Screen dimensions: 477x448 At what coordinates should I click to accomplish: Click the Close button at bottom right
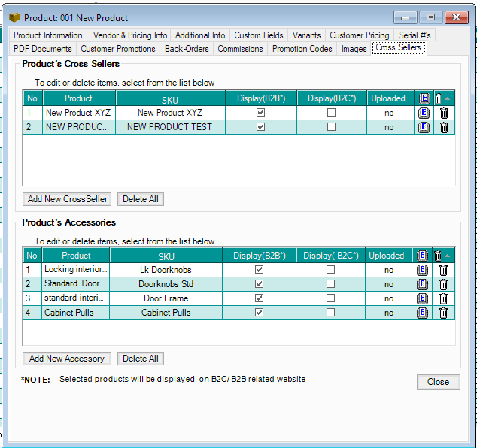point(438,382)
